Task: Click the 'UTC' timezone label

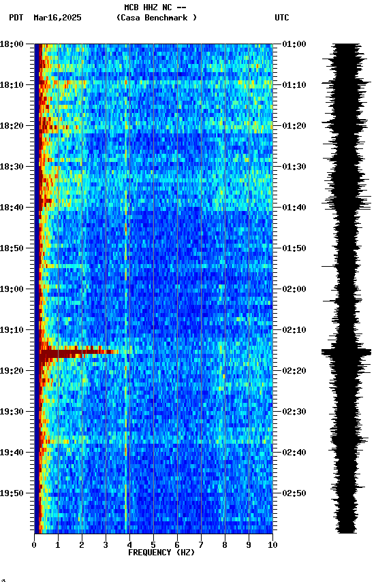Action: 282,18
